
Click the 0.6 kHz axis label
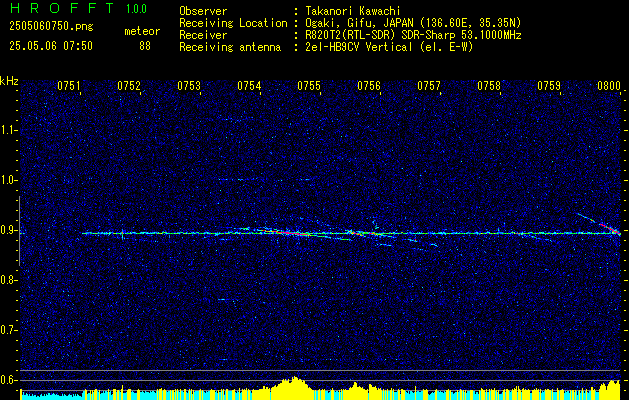(8, 380)
